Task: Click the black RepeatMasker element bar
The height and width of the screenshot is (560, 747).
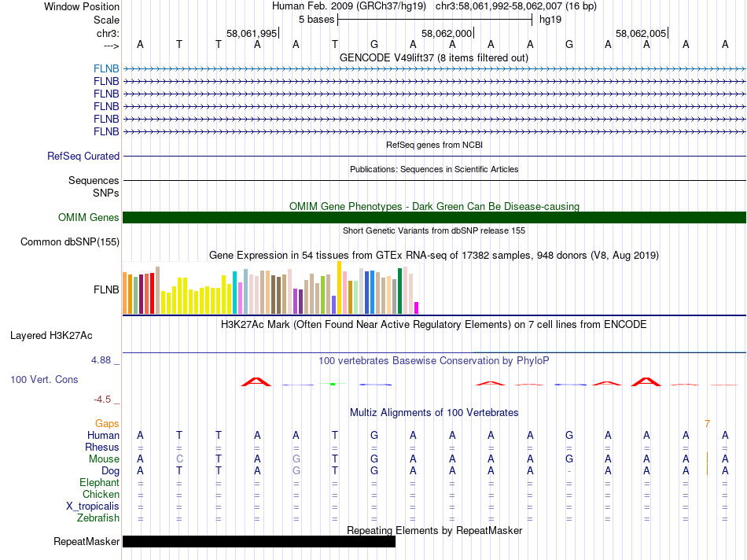Action: (259, 541)
